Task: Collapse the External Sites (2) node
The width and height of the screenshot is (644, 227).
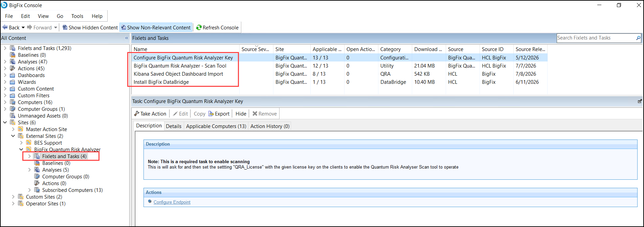Action: click(x=13, y=136)
